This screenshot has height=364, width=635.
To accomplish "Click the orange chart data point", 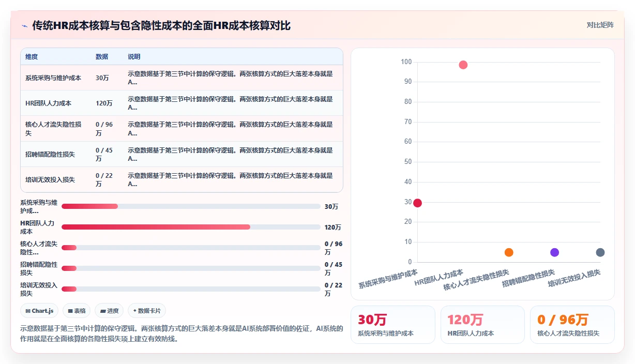I will pos(509,252).
